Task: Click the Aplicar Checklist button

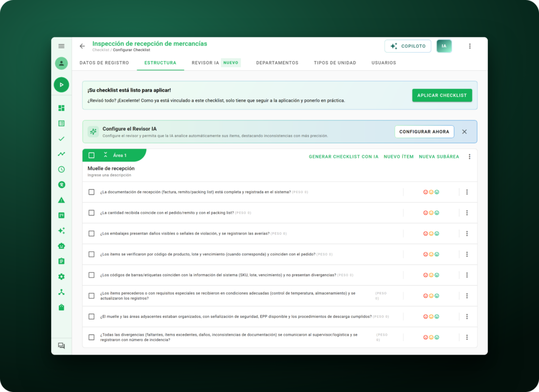Action: (x=442, y=95)
